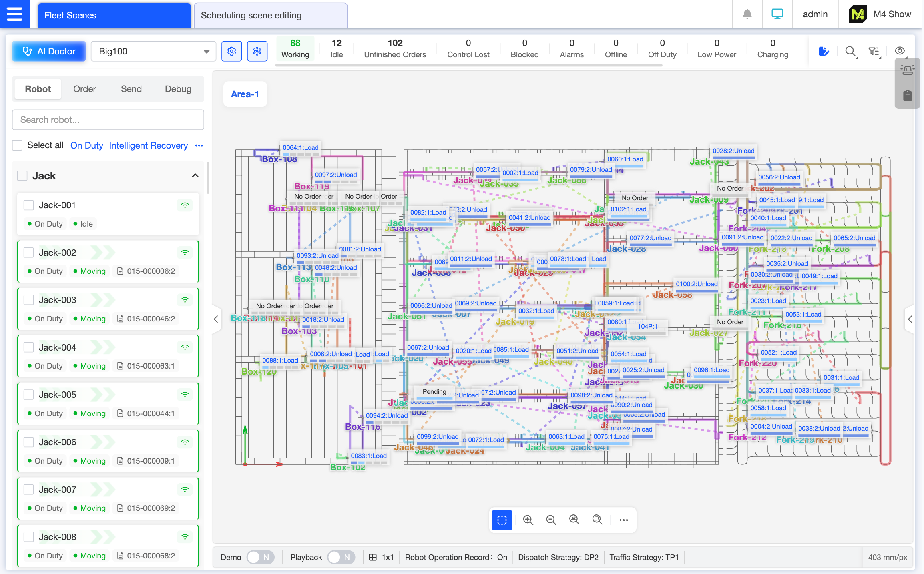The height and width of the screenshot is (574, 924).
Task: Switch on the Demo toggle
Action: [x=260, y=557]
